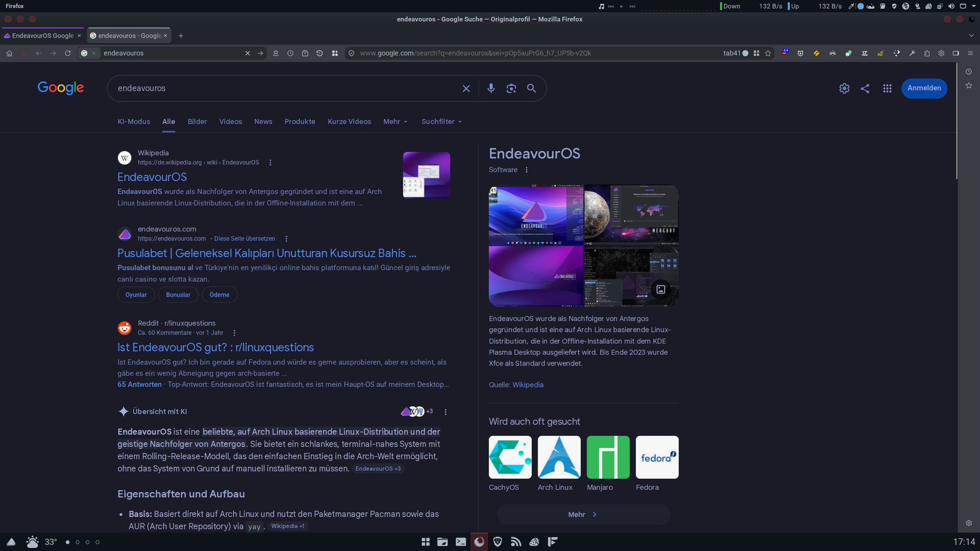Screen dimensions: 980x551
Task: Open the Arch Linux related search card
Action: click(559, 464)
